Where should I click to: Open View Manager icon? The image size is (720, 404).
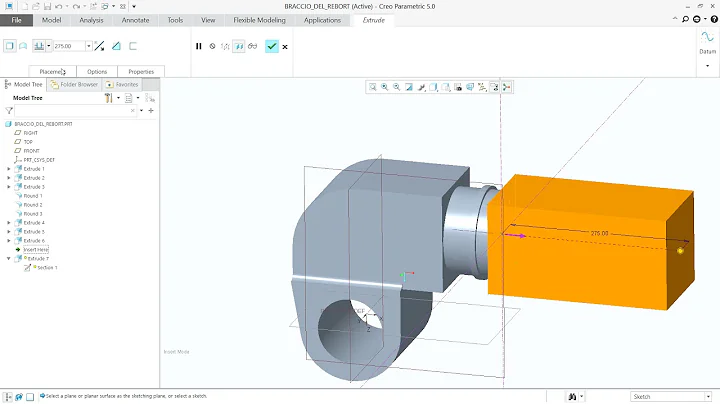click(x=458, y=87)
